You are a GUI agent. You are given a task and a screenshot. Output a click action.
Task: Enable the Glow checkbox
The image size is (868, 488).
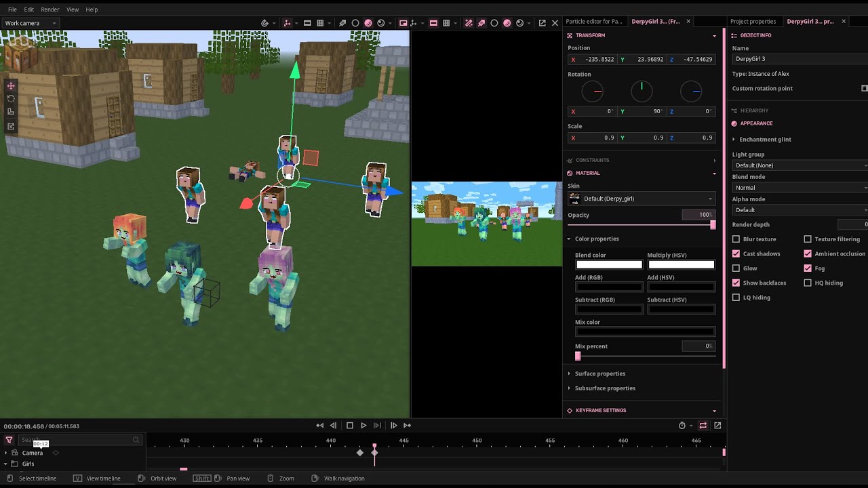pos(736,268)
